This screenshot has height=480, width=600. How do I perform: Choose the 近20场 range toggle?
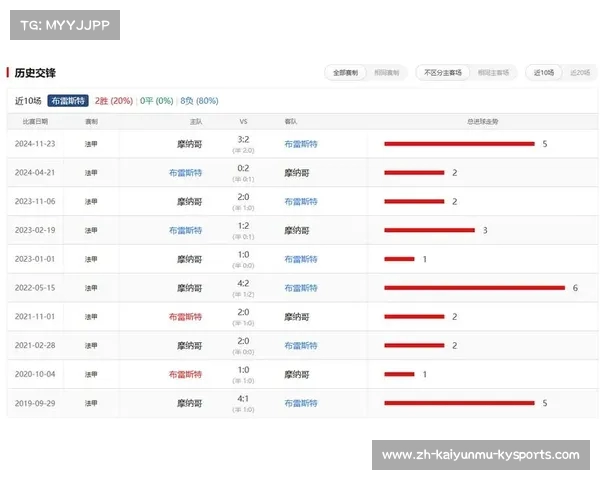click(x=580, y=73)
